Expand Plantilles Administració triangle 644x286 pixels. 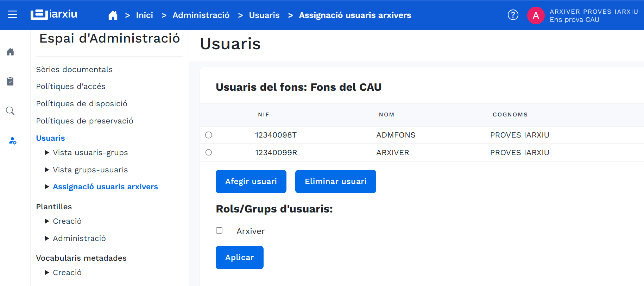47,239
